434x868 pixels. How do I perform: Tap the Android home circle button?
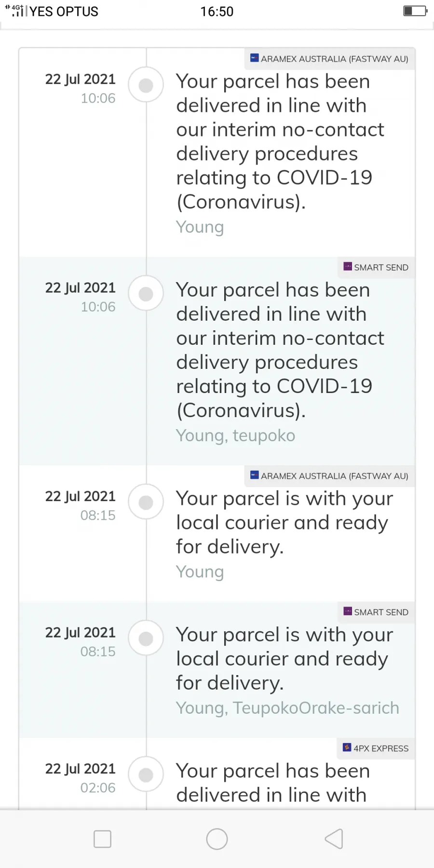click(217, 839)
